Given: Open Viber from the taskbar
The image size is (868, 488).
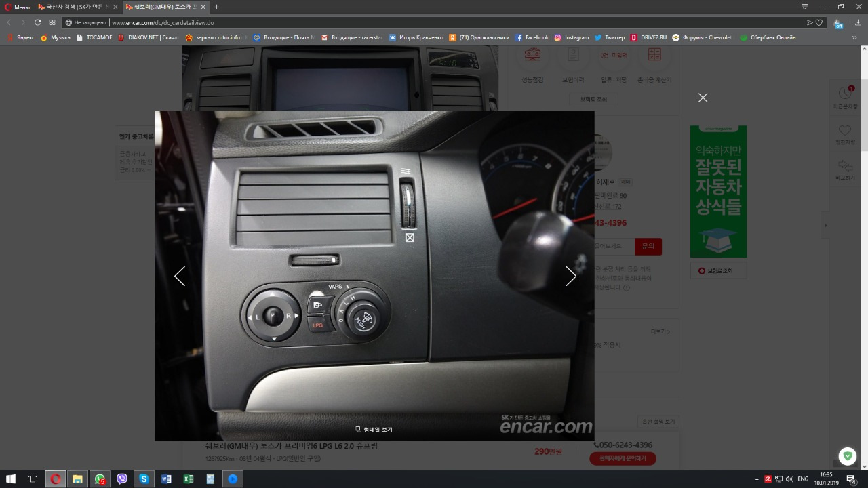Looking at the screenshot, I should [x=122, y=479].
